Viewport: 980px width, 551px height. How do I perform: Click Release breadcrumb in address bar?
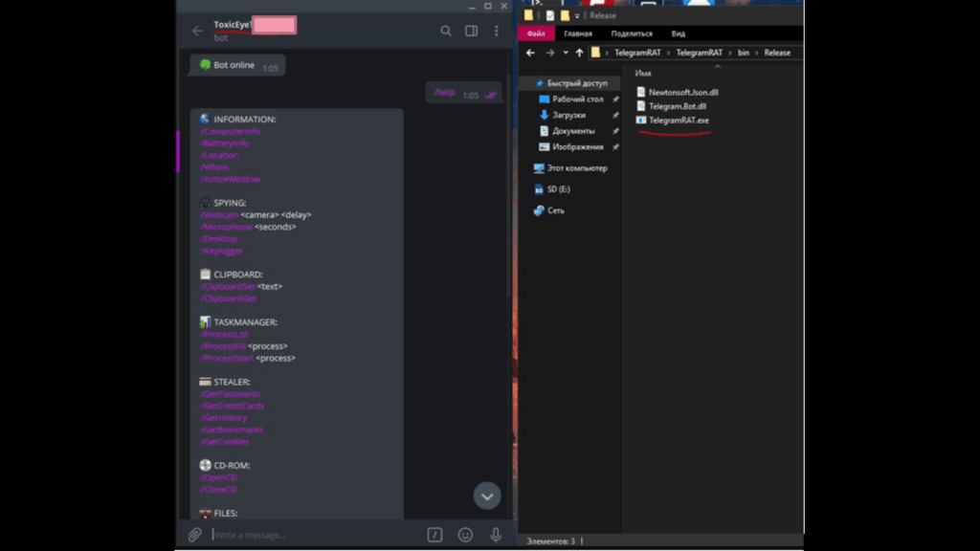[777, 54]
